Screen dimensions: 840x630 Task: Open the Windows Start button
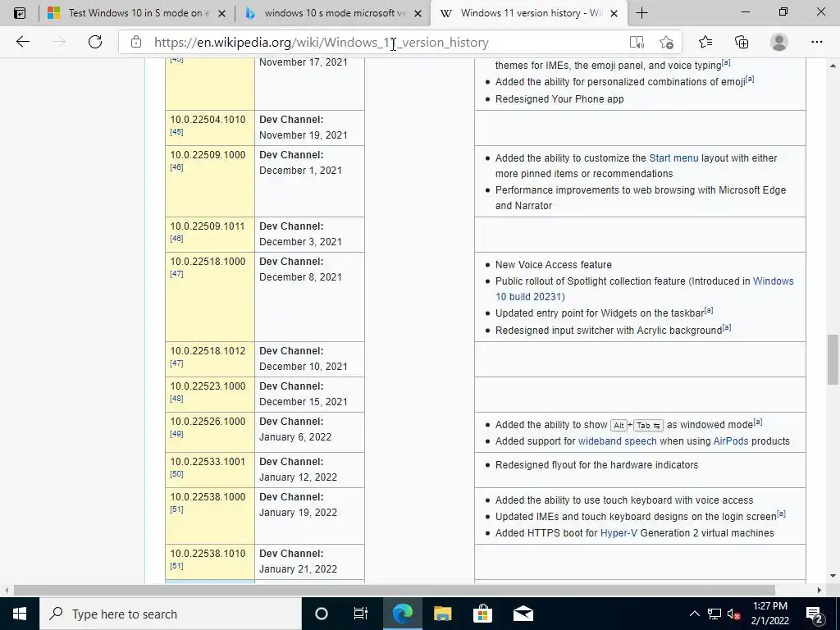coord(20,614)
